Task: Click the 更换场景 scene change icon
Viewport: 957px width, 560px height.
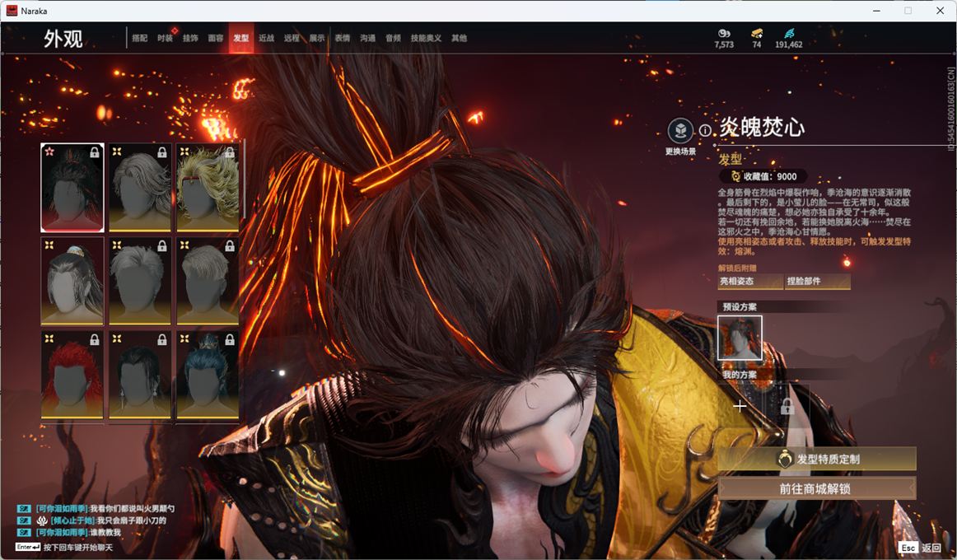Action: tap(680, 131)
